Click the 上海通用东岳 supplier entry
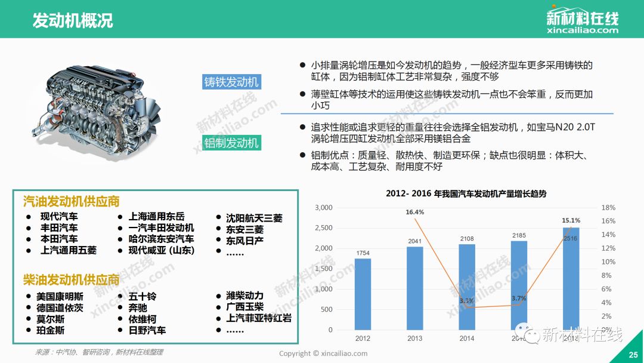The width and height of the screenshot is (644, 363). click(x=156, y=217)
